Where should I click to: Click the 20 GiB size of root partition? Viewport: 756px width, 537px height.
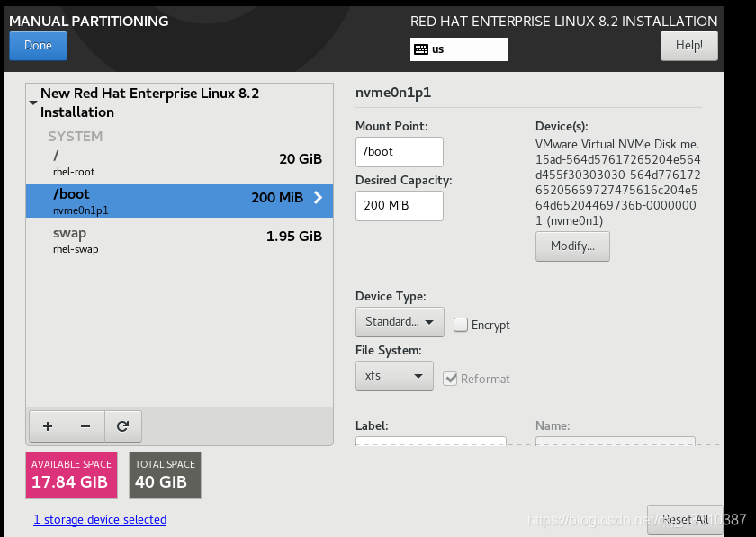point(301,158)
